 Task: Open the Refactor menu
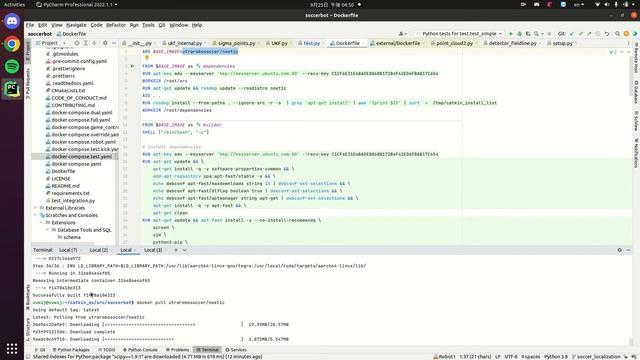(116, 25)
